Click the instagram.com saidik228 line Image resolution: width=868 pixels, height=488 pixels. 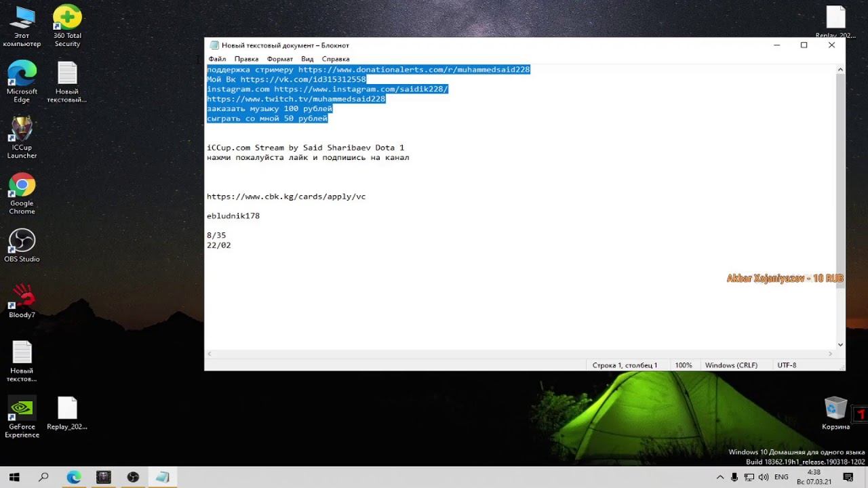[x=328, y=89]
